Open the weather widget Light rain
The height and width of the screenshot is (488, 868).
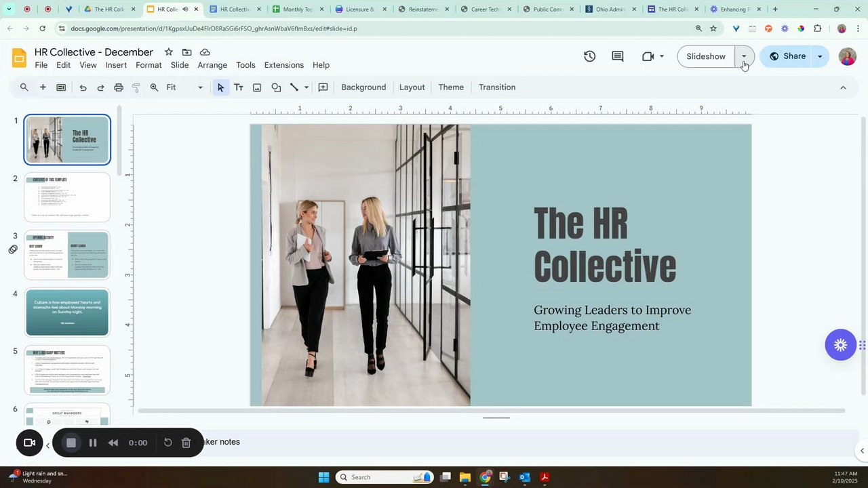38,477
